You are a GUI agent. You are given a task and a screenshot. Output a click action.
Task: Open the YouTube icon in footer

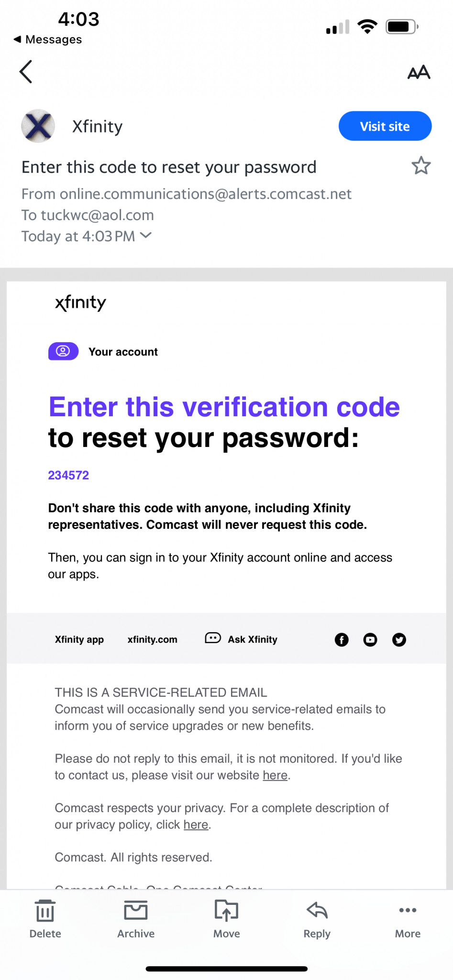tap(370, 640)
